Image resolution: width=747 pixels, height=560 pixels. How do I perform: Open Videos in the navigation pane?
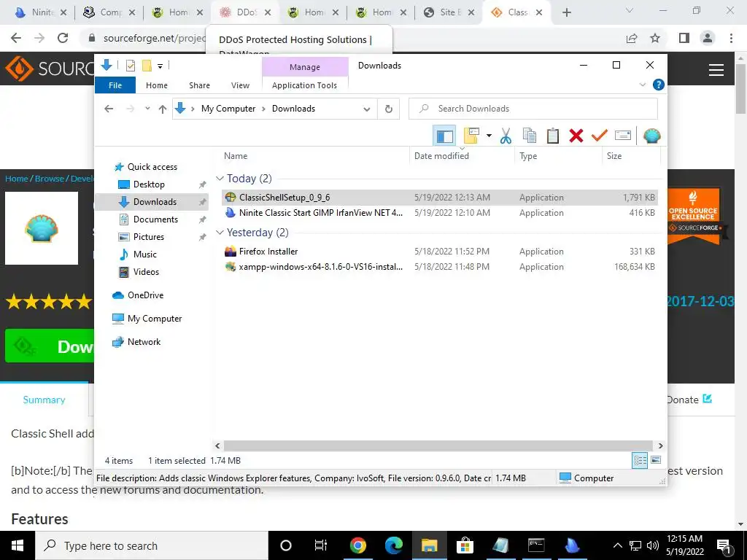point(146,272)
